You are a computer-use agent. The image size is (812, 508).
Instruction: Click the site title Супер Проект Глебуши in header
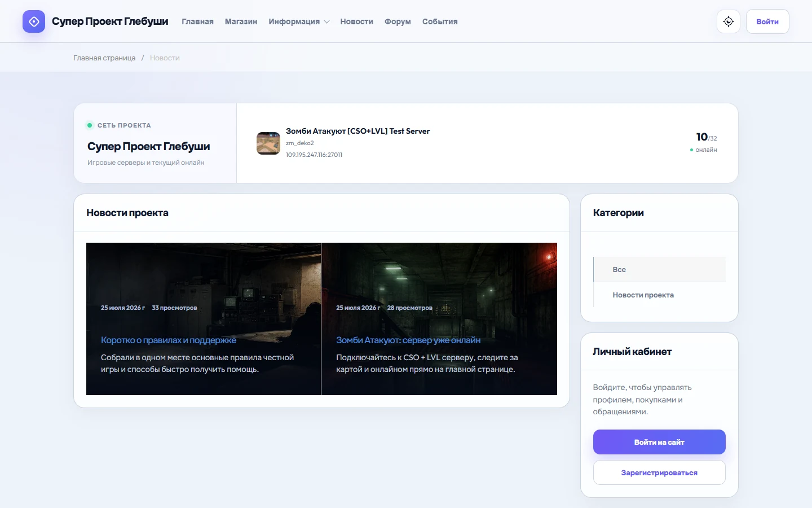[x=110, y=21]
